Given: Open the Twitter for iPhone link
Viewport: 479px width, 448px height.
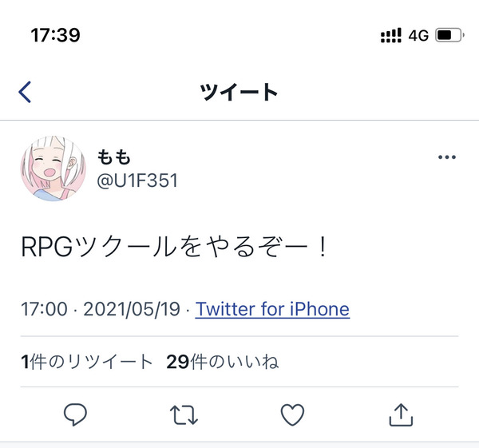Looking at the screenshot, I should (272, 309).
